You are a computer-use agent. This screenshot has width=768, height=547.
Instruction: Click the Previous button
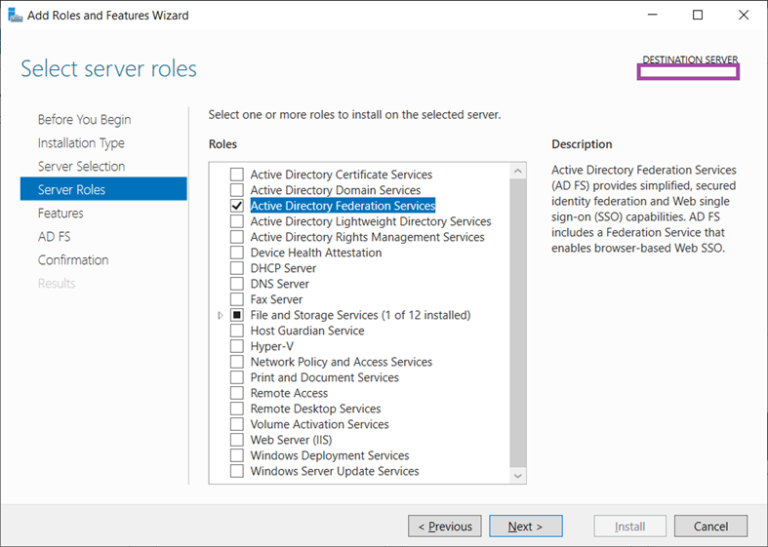[x=445, y=526]
